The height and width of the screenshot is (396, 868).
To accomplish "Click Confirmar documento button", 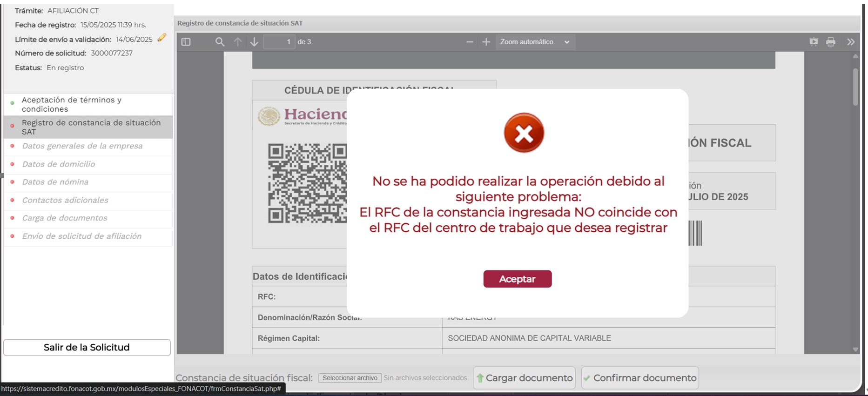I will pos(640,378).
